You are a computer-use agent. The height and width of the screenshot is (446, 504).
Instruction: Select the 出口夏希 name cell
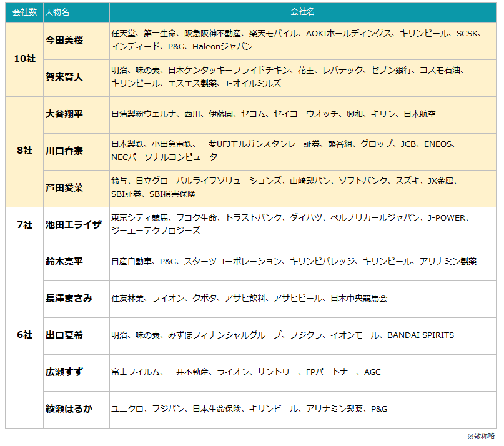click(x=64, y=335)
